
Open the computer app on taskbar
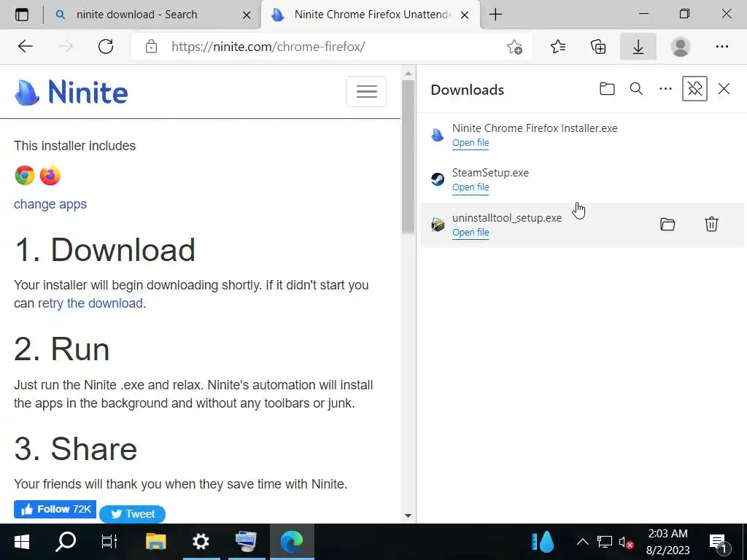pyautogui.click(x=247, y=542)
